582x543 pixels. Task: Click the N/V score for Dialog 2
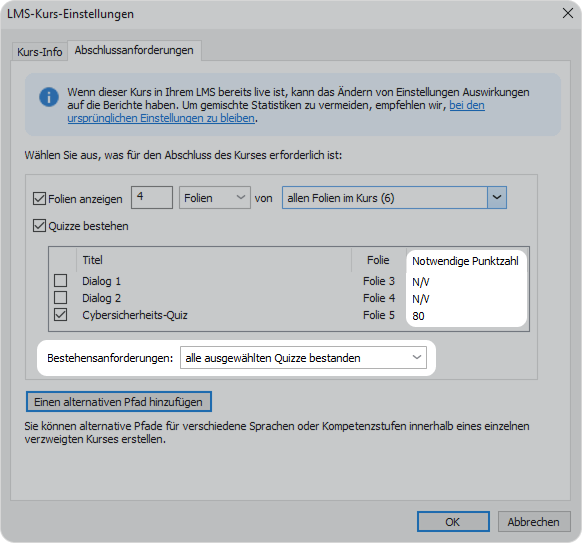tap(421, 299)
